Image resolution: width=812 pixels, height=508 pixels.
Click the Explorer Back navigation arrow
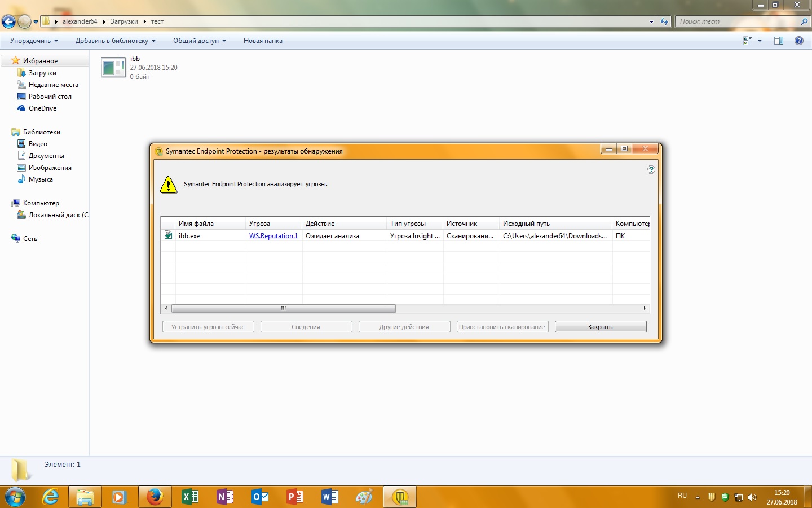coord(9,21)
